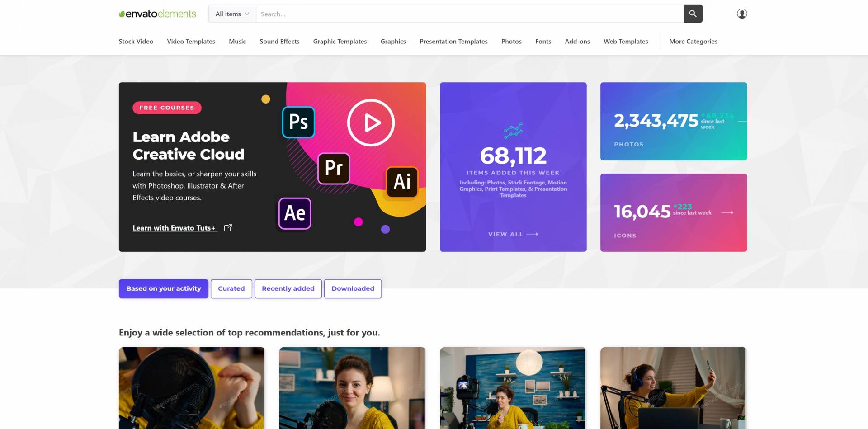Expand More Categories menu
The image size is (868, 429).
(693, 41)
